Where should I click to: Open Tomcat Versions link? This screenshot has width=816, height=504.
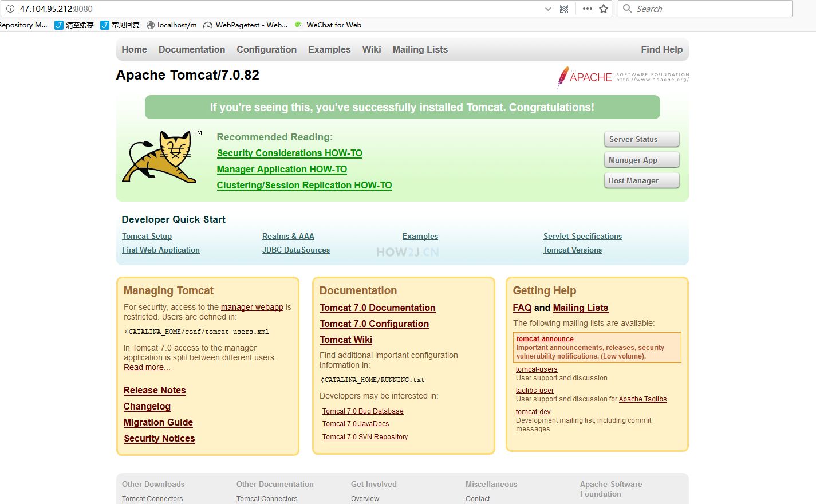[572, 250]
